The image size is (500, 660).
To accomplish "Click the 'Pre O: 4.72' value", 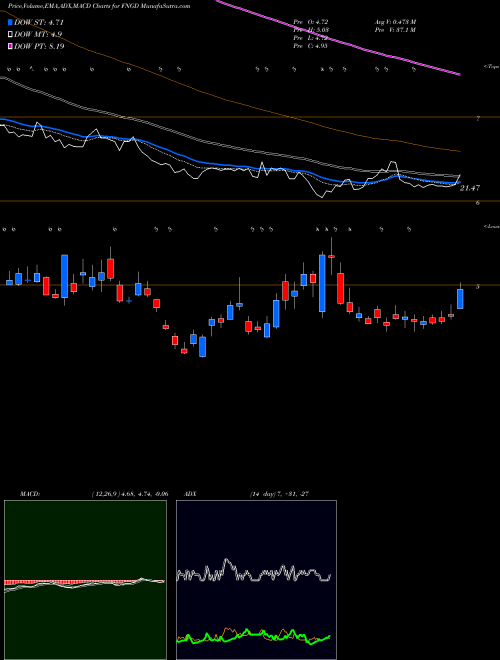I will [311, 22].
